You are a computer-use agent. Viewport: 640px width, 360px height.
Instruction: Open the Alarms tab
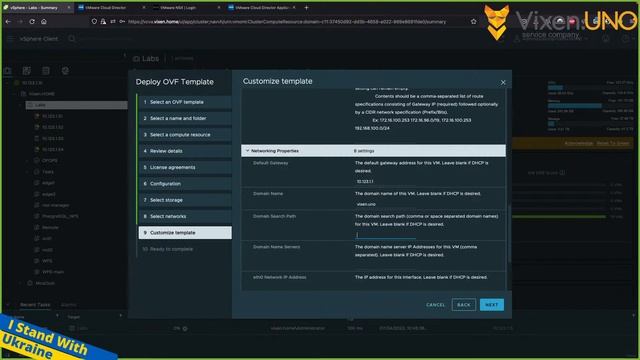[x=68, y=304]
